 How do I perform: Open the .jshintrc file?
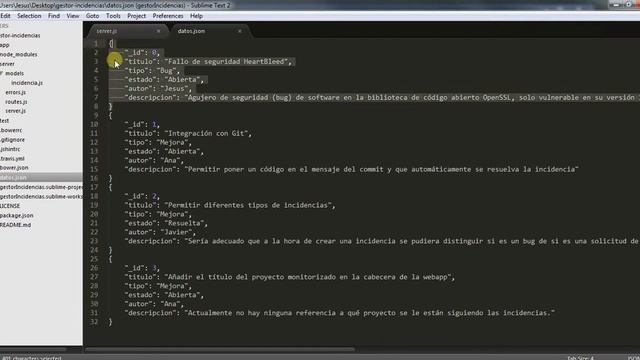(x=10, y=149)
